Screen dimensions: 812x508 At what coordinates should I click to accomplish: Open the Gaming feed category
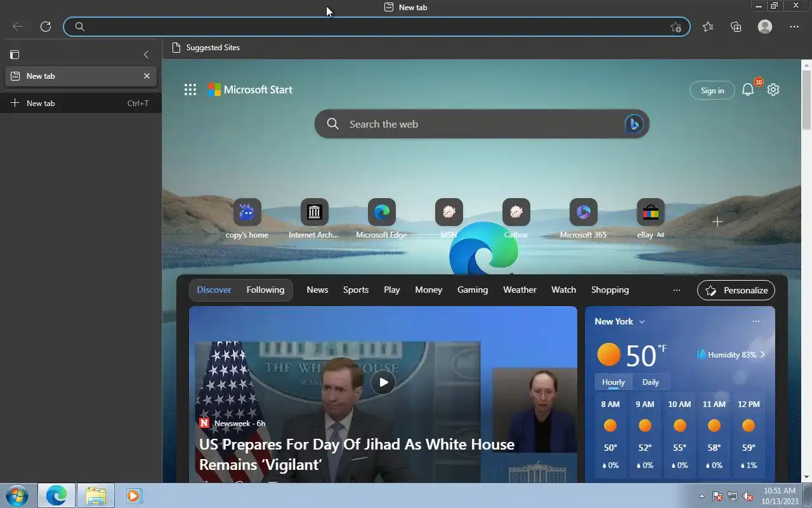[473, 290]
